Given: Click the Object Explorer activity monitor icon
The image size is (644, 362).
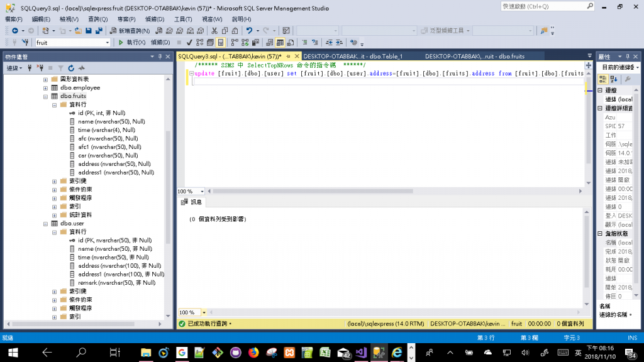Looking at the screenshot, I should coord(82,68).
